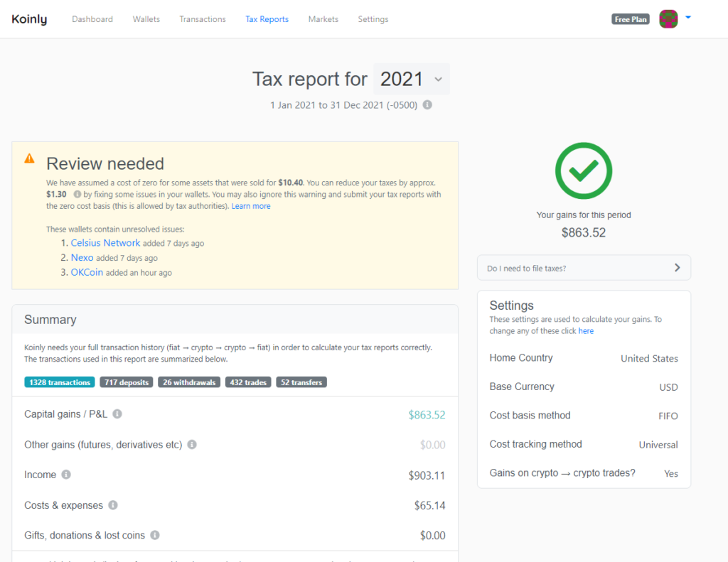Click the crypto trades gains value Yes
Image resolution: width=728 pixels, height=562 pixels.
[x=671, y=473]
